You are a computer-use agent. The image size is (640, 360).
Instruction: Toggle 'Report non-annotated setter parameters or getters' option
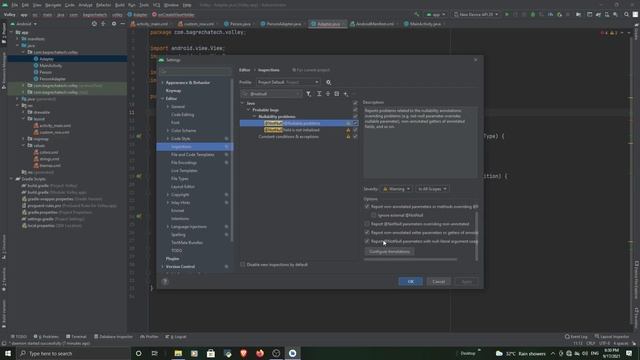click(367, 233)
